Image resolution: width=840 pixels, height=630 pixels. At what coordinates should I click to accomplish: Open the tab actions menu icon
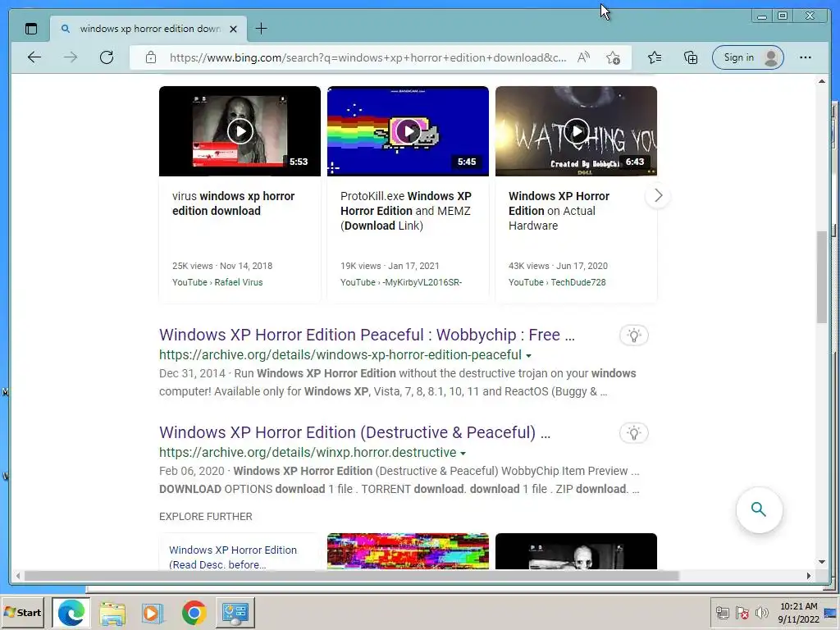(31, 29)
